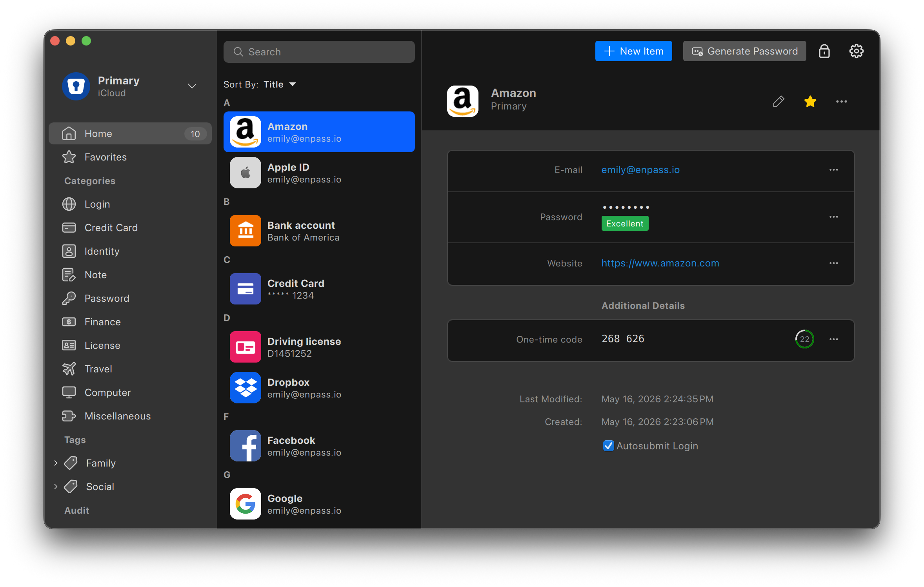Click the Apple ID item title
Image resolution: width=924 pixels, height=587 pixels.
288,167
